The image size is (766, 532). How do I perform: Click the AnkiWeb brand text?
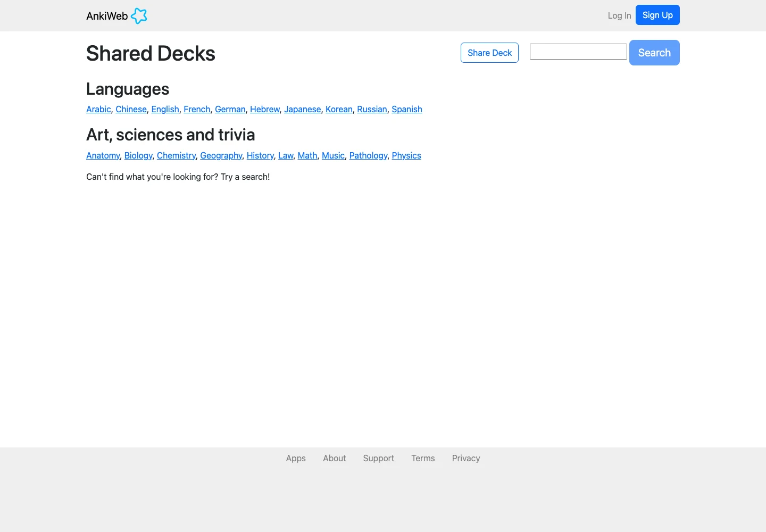107,16
